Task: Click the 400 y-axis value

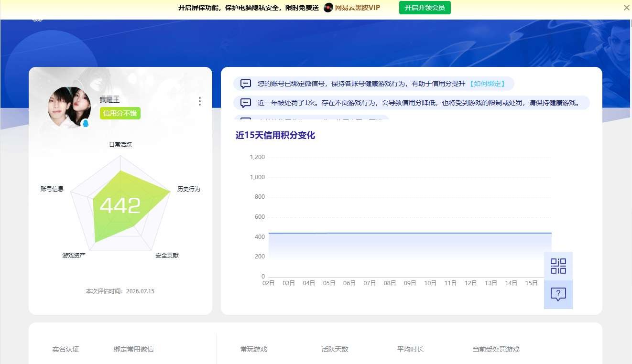Action: tap(260, 237)
